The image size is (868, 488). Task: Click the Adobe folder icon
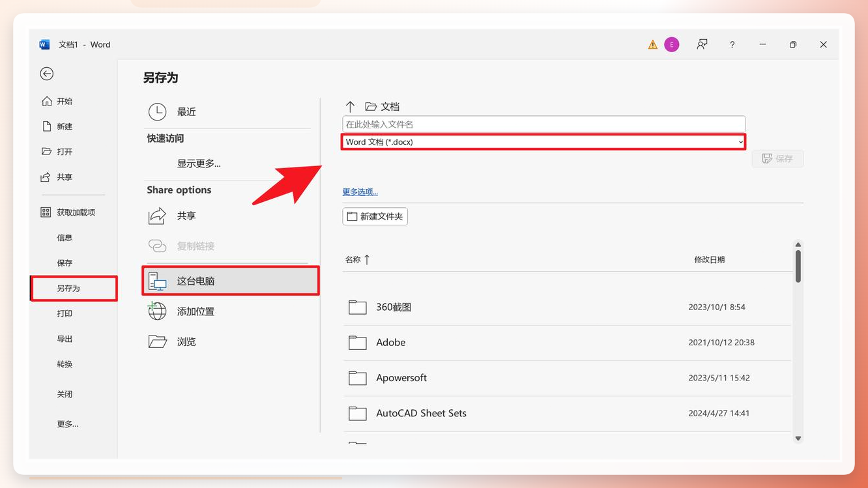[357, 342]
